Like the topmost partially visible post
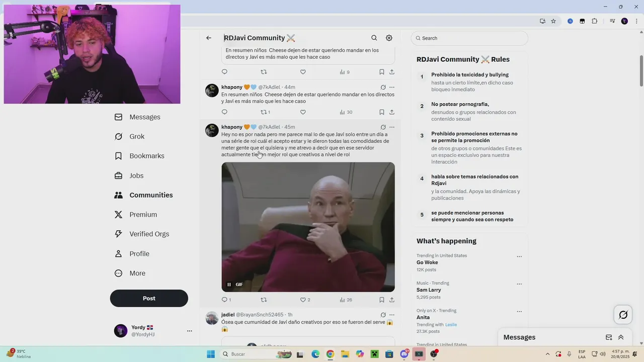The height and width of the screenshot is (362, 644). 303,72
